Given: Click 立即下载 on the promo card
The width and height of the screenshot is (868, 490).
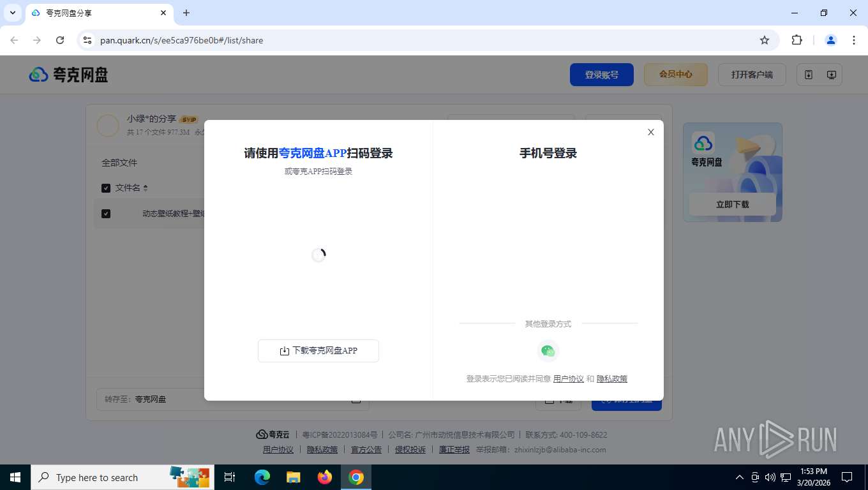Looking at the screenshot, I should click(x=733, y=205).
